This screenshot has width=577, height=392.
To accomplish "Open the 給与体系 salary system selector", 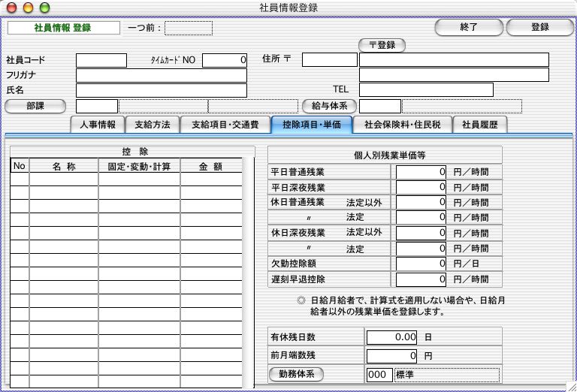I will pos(328,106).
